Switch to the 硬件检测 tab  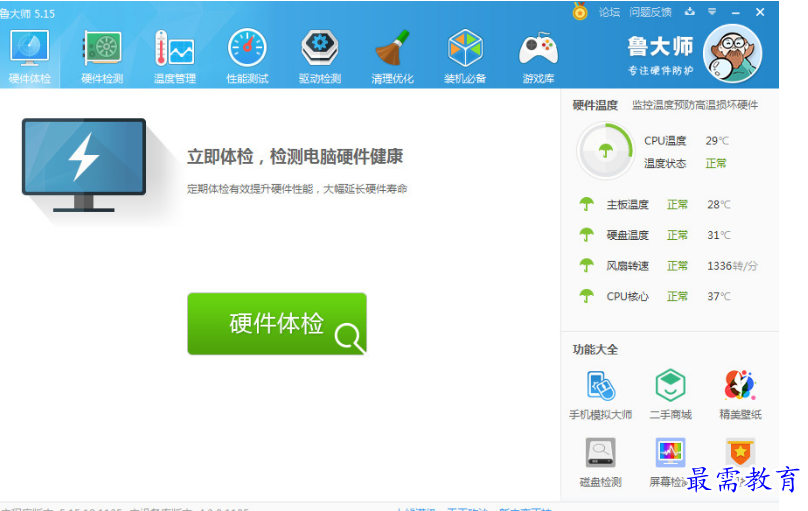pyautogui.click(x=102, y=57)
